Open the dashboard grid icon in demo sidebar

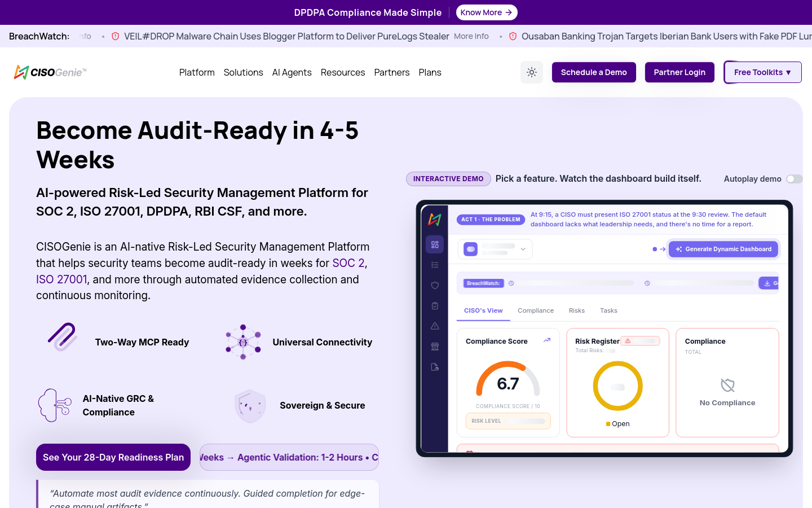(435, 244)
